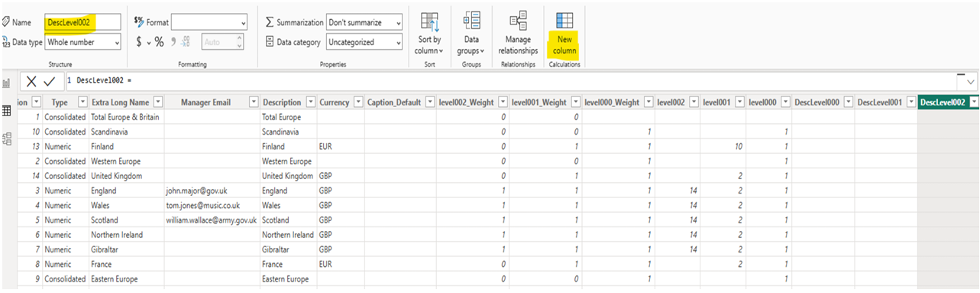Select Western Europe in Extra Long Name column

tap(126, 161)
